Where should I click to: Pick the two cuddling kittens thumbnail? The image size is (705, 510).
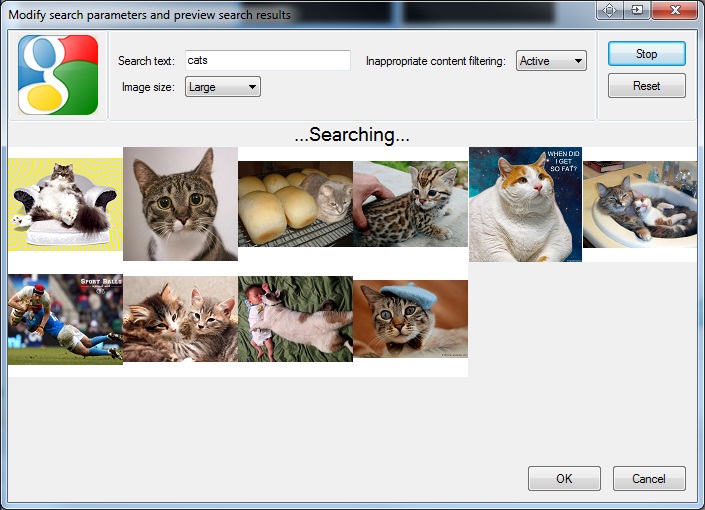180,319
